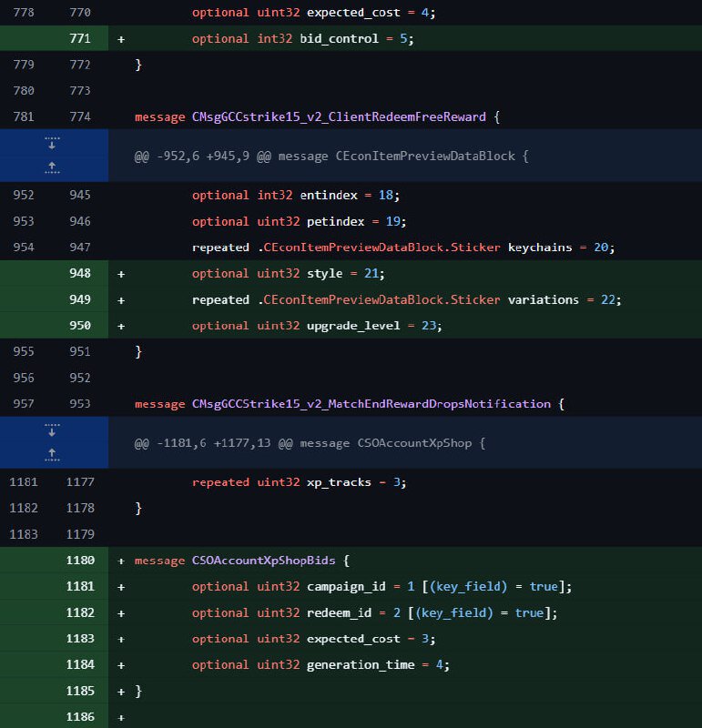The image size is (702, 728).
Task: Expand up arrow in CEconItemPreviewDataBlock hunk header
Action: tap(53, 167)
